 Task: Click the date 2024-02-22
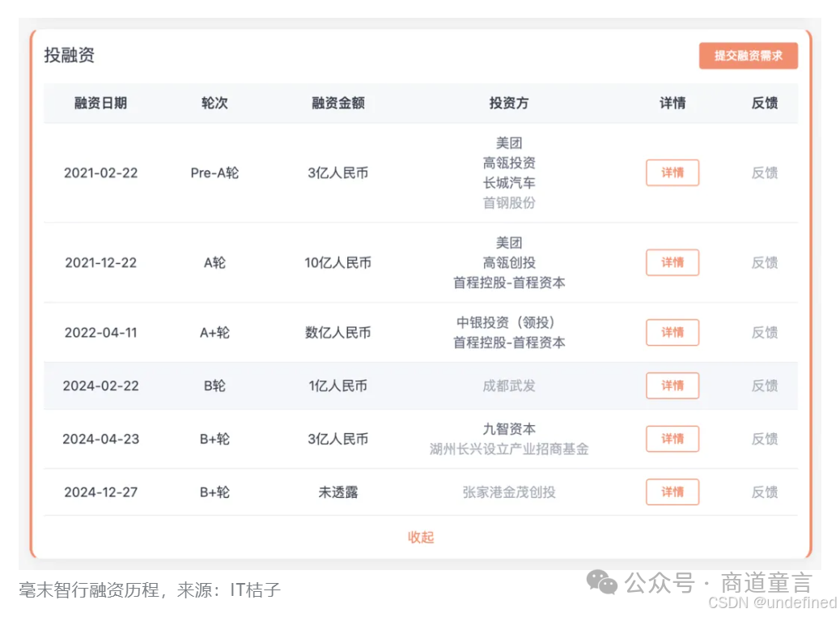click(x=100, y=385)
